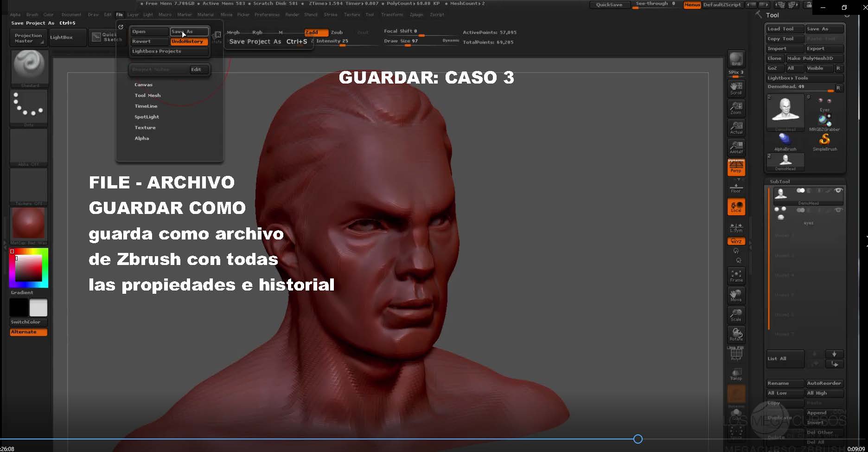Open the Layer menu
Viewport: 868px width, 452px height.
(x=133, y=14)
